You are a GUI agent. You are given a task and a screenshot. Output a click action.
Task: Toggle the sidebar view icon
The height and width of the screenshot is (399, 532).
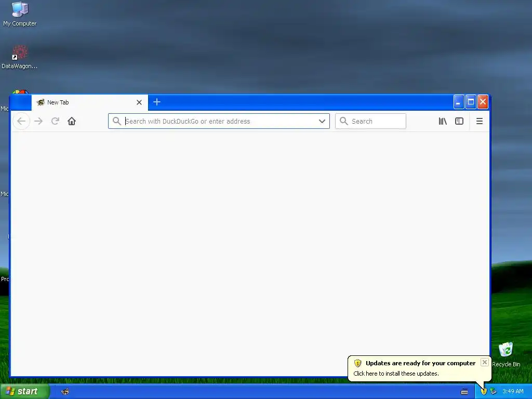pyautogui.click(x=459, y=121)
